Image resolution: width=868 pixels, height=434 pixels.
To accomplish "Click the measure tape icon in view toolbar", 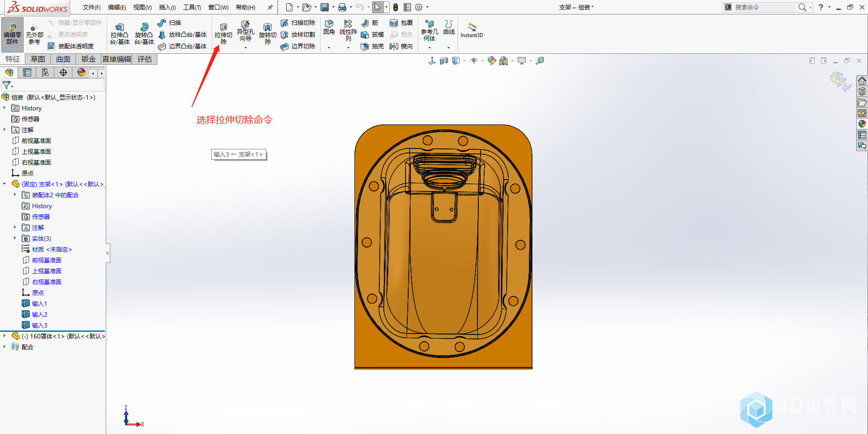I will point(540,61).
